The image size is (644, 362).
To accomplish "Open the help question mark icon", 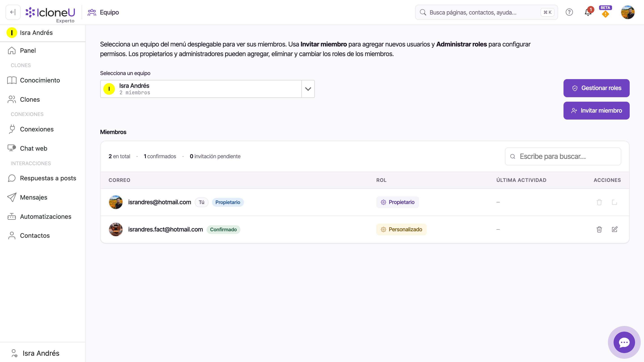I will click(x=569, y=12).
